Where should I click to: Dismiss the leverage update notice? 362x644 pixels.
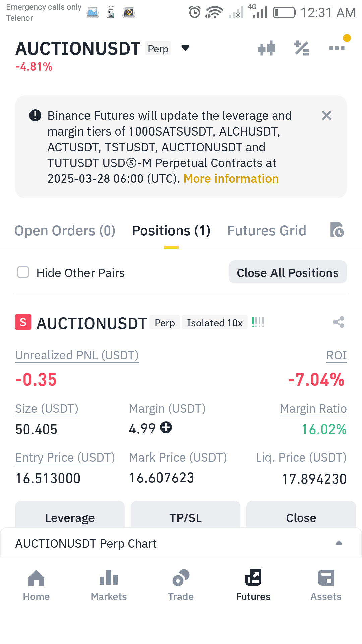[x=326, y=116]
